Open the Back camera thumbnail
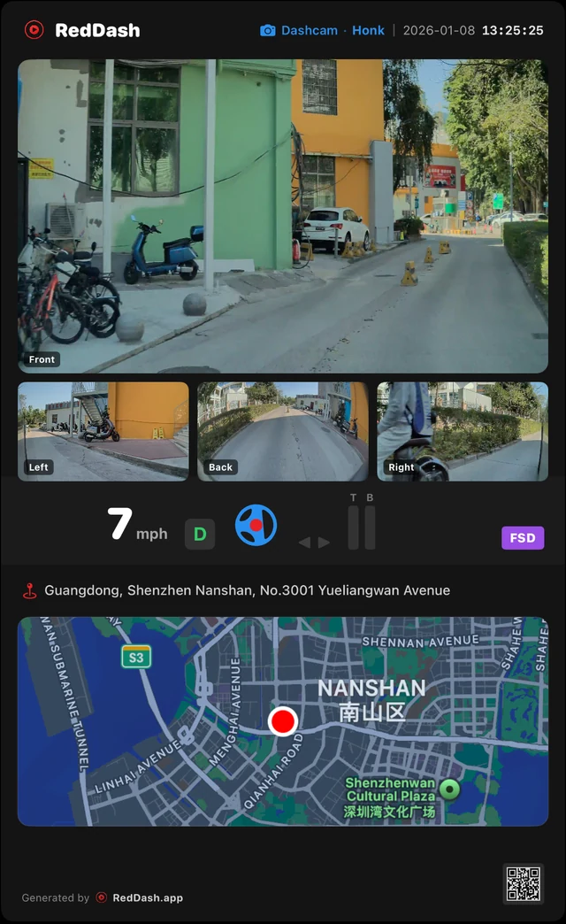The height and width of the screenshot is (924, 566). pyautogui.click(x=283, y=431)
